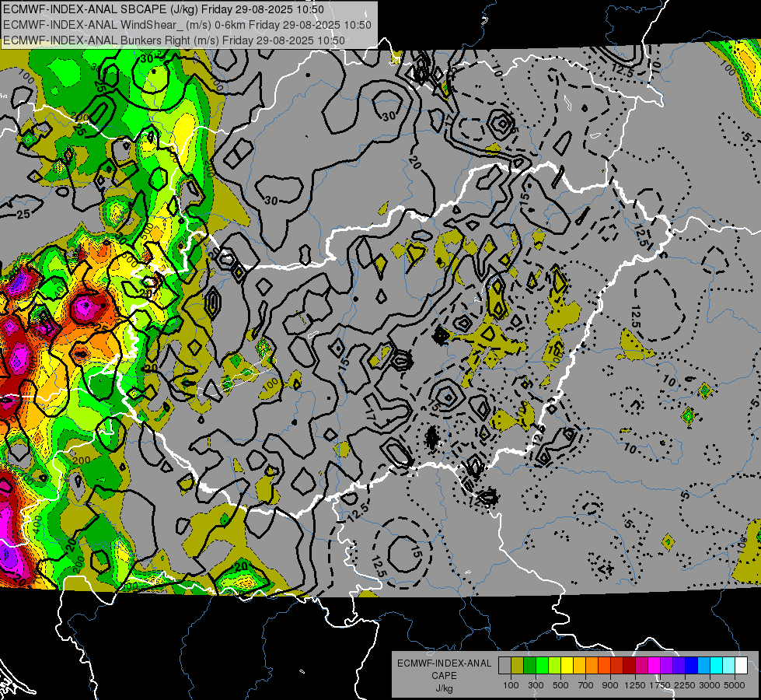
Task: Click the CAPE label in the legend
Action: 444,675
